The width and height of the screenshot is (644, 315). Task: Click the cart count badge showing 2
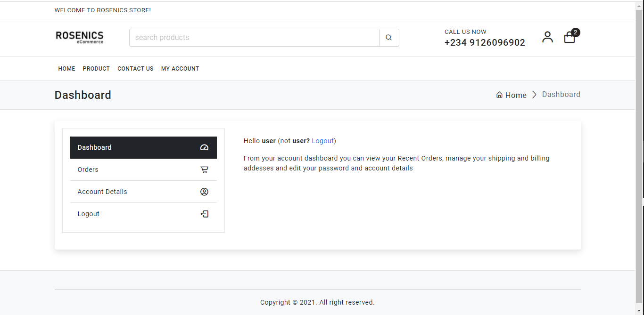[576, 32]
